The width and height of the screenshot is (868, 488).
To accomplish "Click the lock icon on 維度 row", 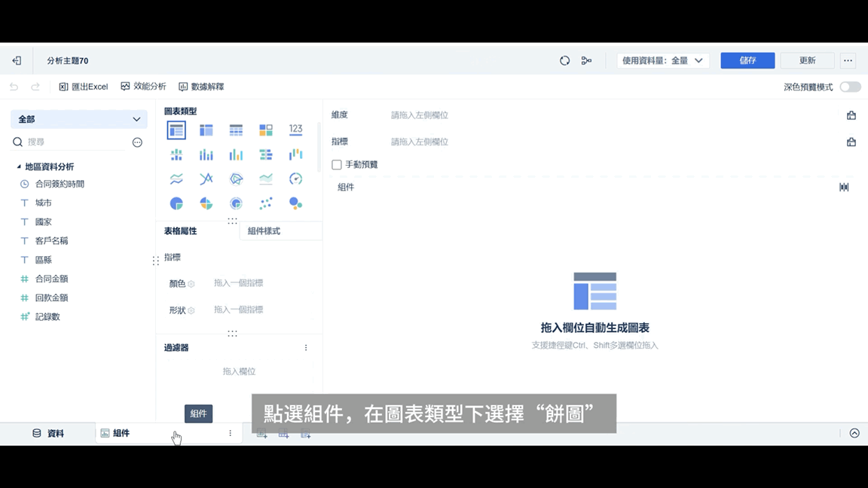I will 851,115.
